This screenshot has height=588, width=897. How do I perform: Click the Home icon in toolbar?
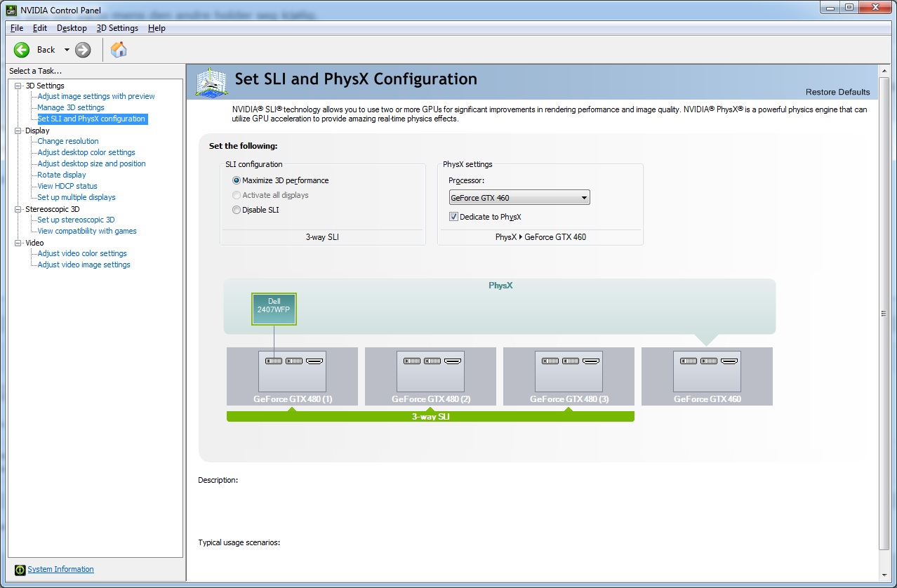119,49
